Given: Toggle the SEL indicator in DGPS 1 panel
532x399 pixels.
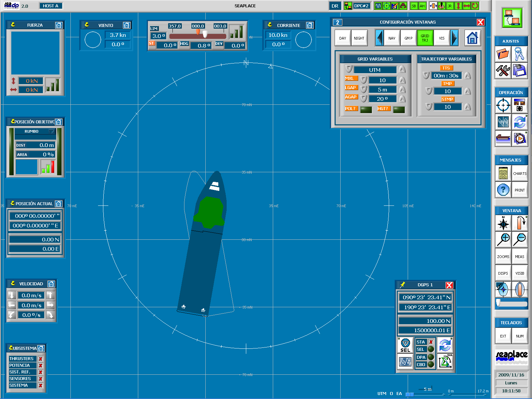Looking at the screenshot, I should [x=431, y=349].
